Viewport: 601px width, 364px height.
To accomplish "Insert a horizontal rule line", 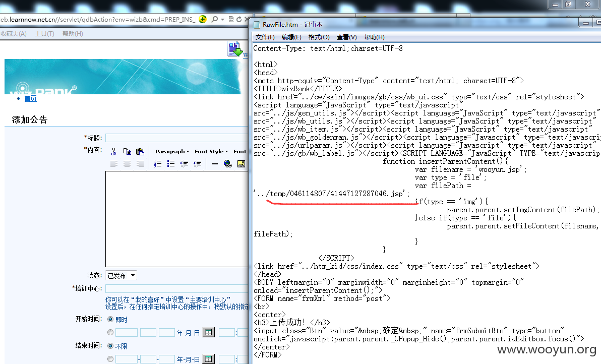I will click(215, 164).
